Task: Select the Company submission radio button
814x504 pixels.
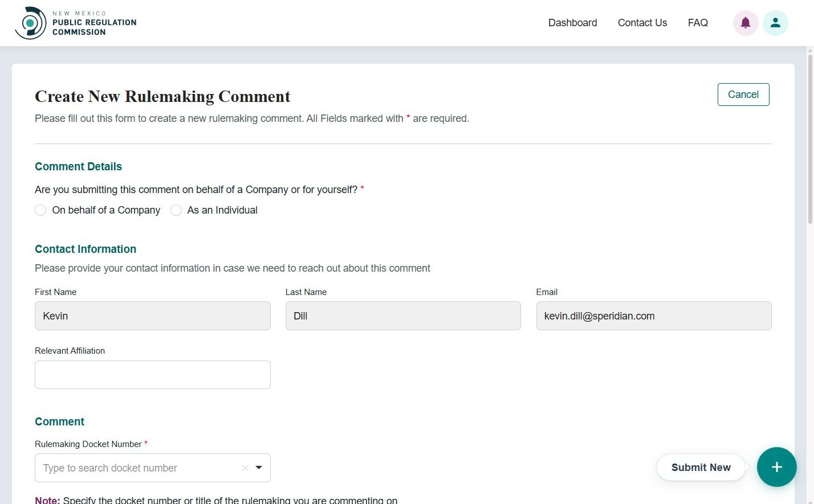Action: tap(40, 210)
